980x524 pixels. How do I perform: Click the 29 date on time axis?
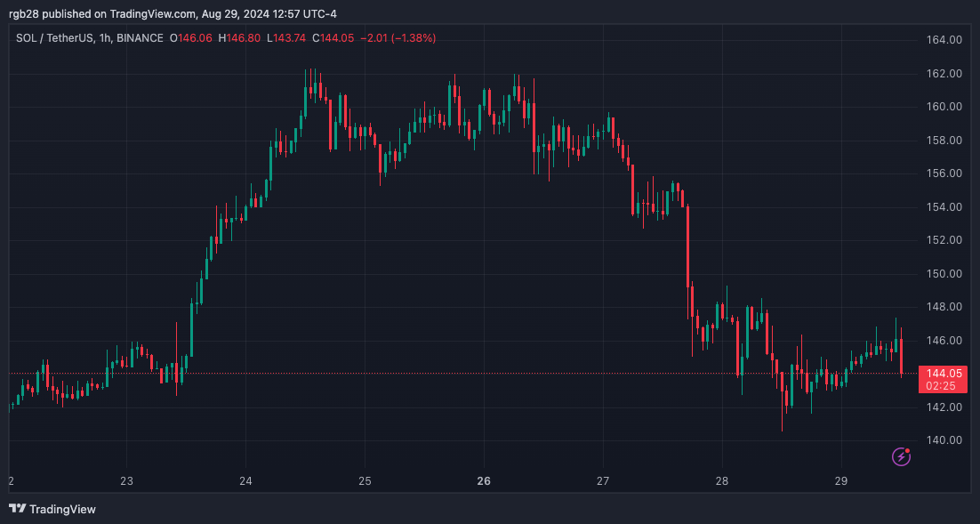(x=840, y=481)
